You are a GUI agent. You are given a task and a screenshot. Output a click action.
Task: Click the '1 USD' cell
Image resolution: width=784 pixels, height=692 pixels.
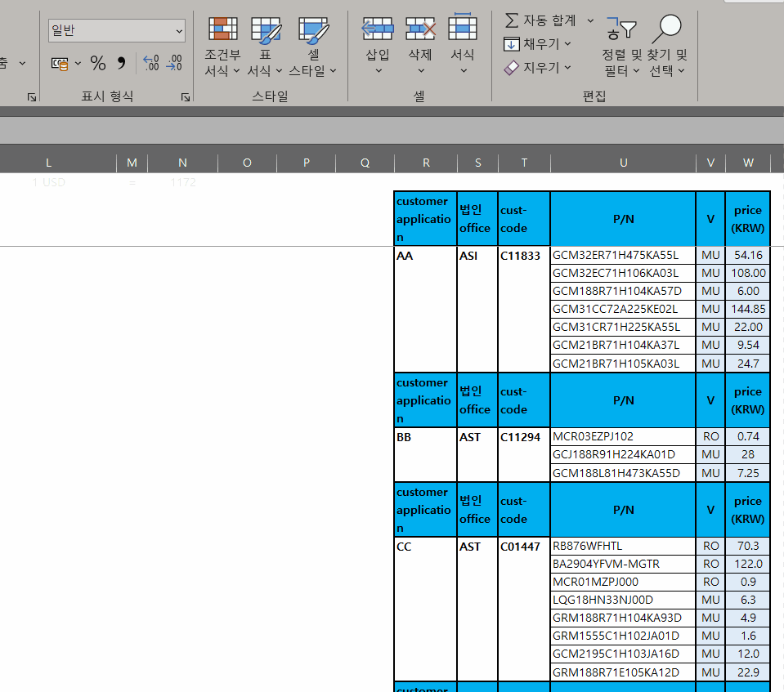point(48,182)
